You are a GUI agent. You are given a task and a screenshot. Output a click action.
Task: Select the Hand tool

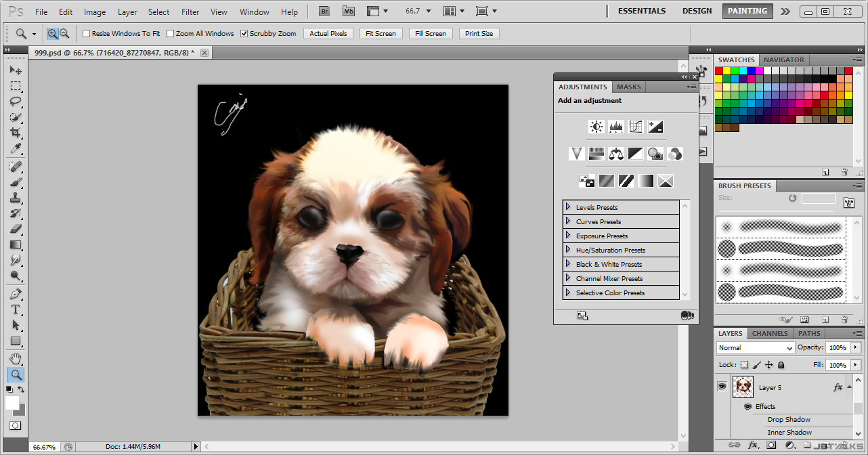point(16,358)
